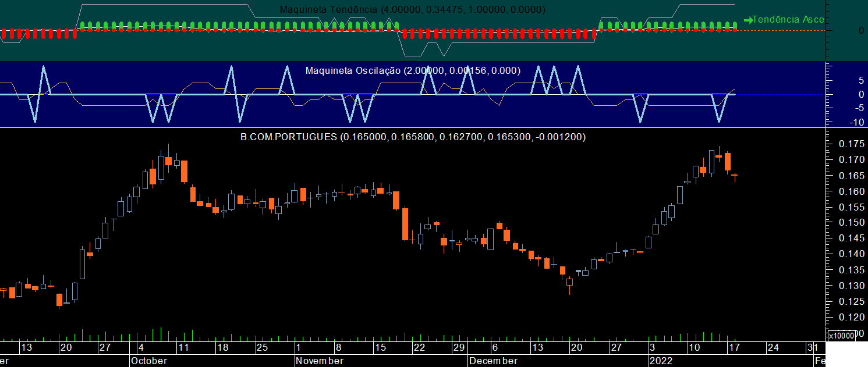Viewport: 868px width, 367px height.
Task: Click the 15 date label on time axis
Action: [x=380, y=347]
